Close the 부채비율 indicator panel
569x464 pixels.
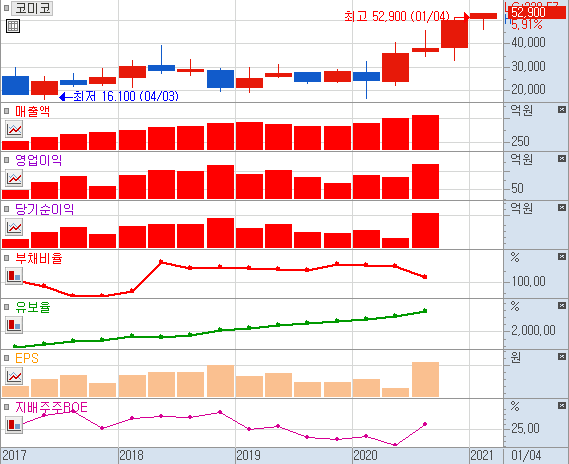[561, 256]
